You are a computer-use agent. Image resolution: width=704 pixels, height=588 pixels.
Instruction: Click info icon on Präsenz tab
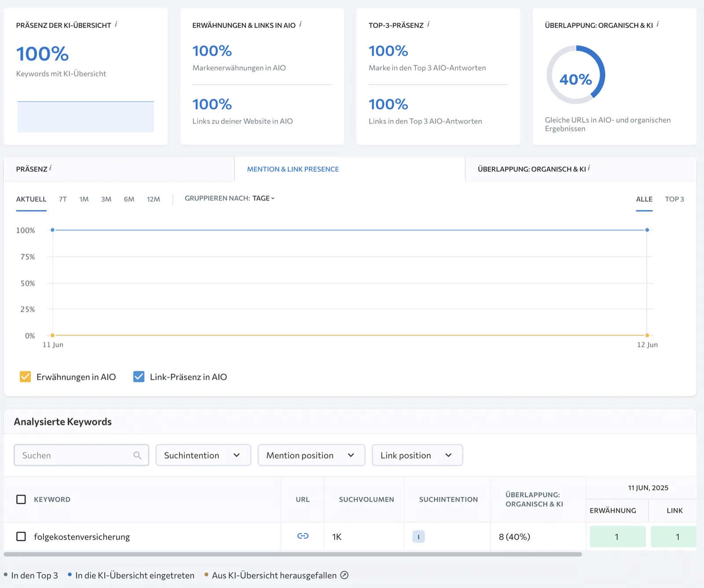tap(51, 168)
